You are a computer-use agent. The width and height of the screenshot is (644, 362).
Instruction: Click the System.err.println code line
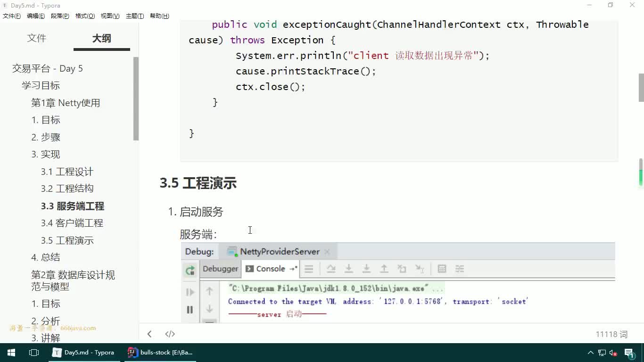(x=363, y=56)
